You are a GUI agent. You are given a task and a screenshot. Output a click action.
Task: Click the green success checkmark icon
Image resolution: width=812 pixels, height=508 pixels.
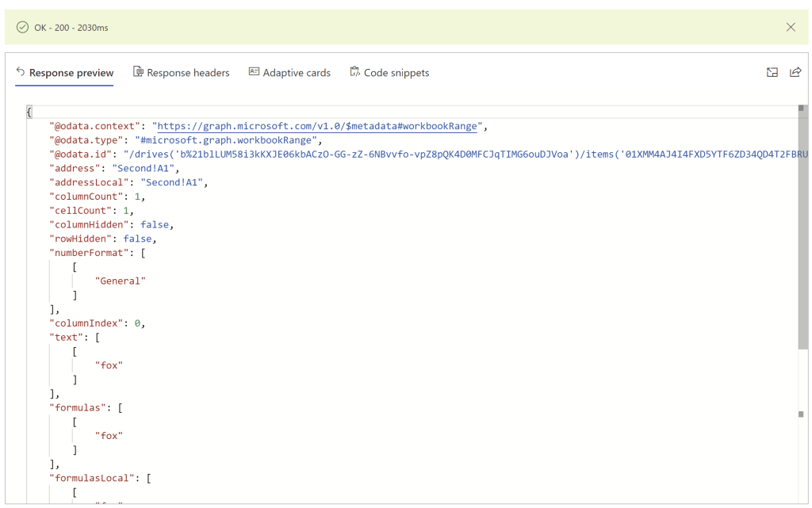(22, 27)
